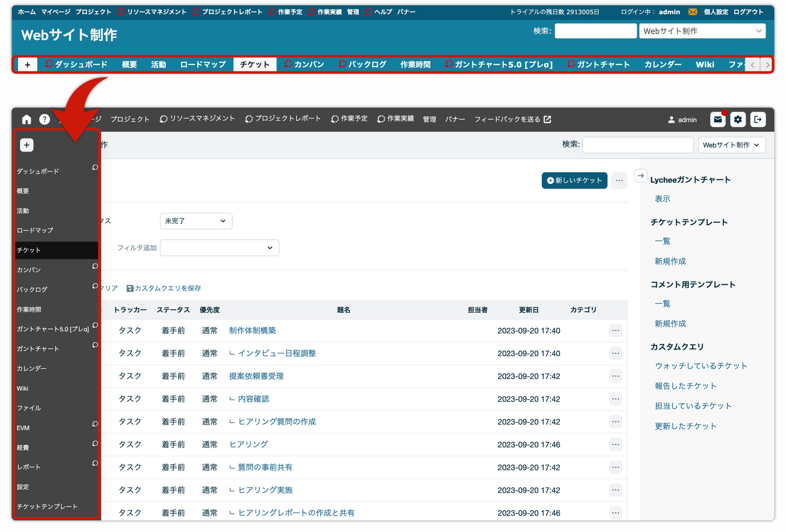Click the logout arrow icon
The width and height of the screenshot is (786, 532).
click(758, 119)
